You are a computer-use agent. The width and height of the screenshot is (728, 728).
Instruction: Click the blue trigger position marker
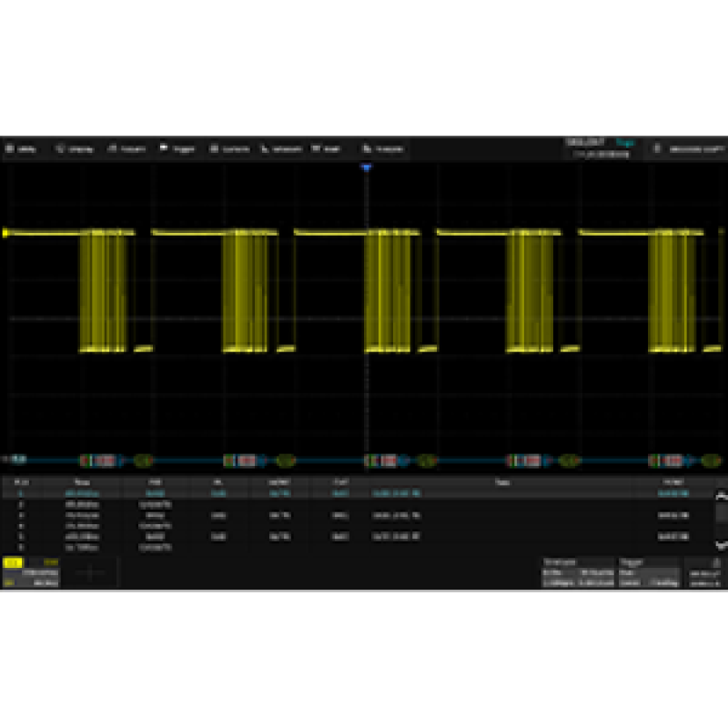pyautogui.click(x=366, y=168)
